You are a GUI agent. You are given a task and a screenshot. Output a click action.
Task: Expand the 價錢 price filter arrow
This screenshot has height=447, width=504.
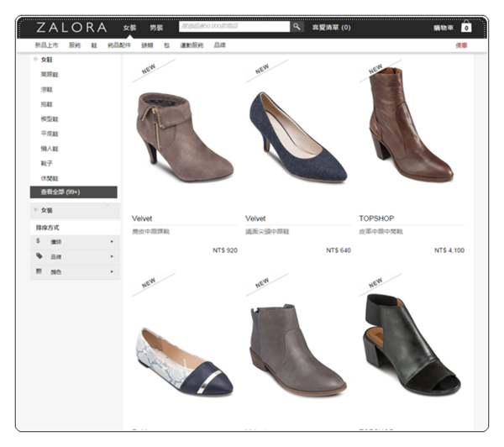[x=112, y=241]
